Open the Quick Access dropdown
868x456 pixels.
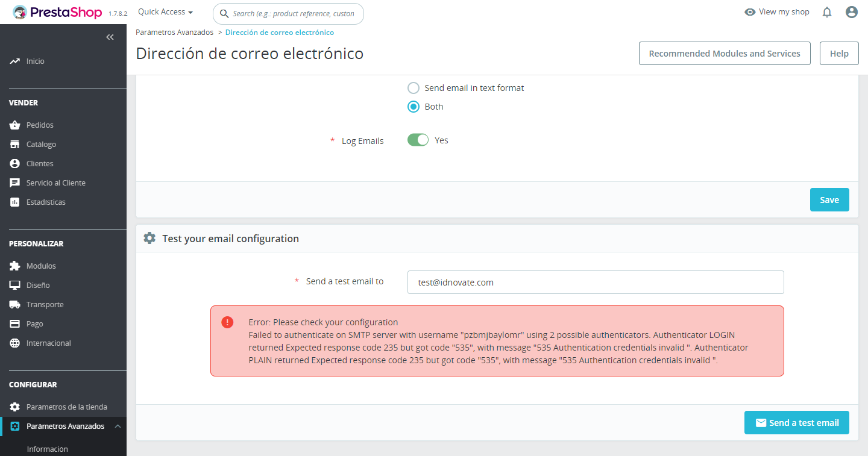tap(166, 12)
